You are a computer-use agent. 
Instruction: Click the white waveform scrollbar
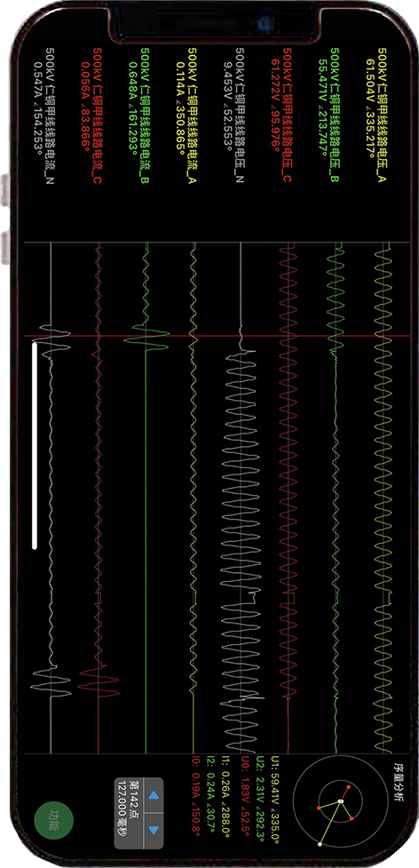point(35,445)
